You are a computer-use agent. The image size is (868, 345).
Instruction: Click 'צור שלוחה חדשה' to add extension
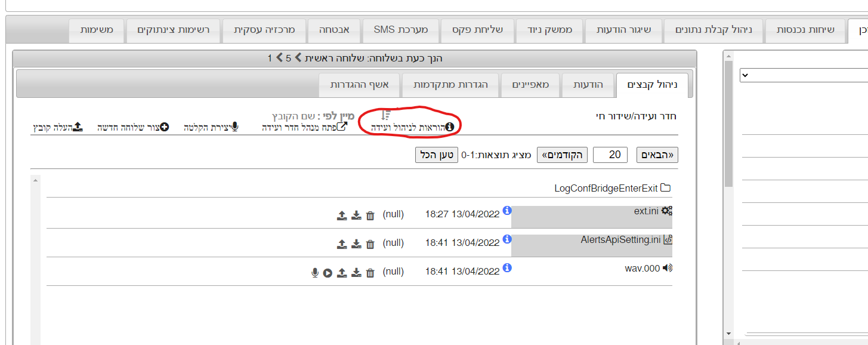pos(133,127)
